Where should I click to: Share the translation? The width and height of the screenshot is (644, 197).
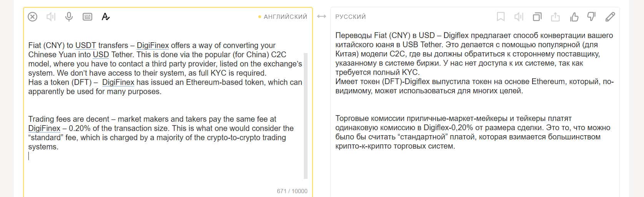coord(555,17)
